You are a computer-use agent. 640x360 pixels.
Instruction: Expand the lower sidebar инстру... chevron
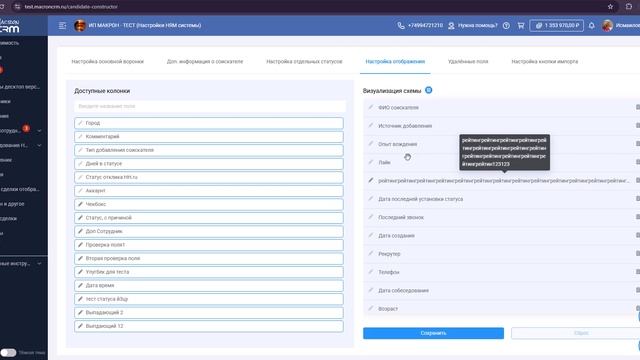point(39,264)
